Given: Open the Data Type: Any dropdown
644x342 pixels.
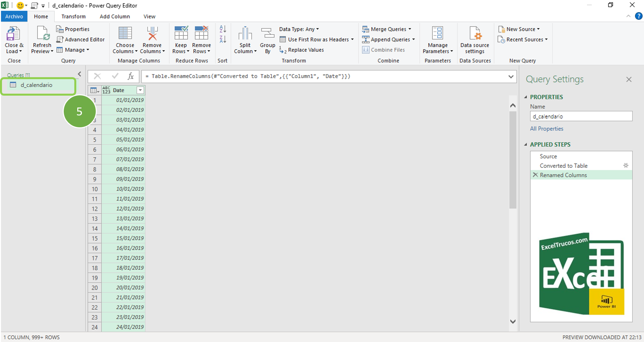Looking at the screenshot, I should [x=299, y=29].
